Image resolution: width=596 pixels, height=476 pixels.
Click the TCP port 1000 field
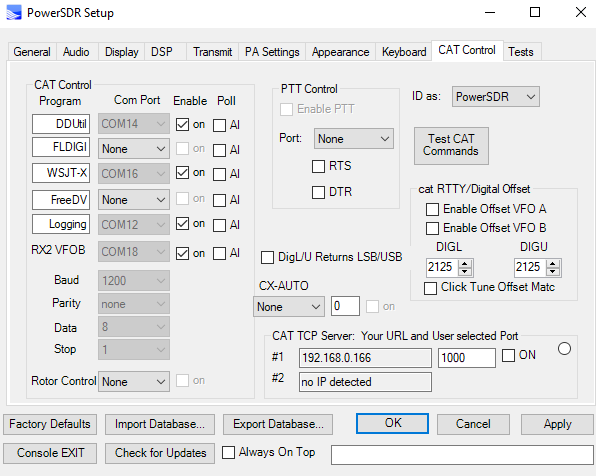click(467, 358)
